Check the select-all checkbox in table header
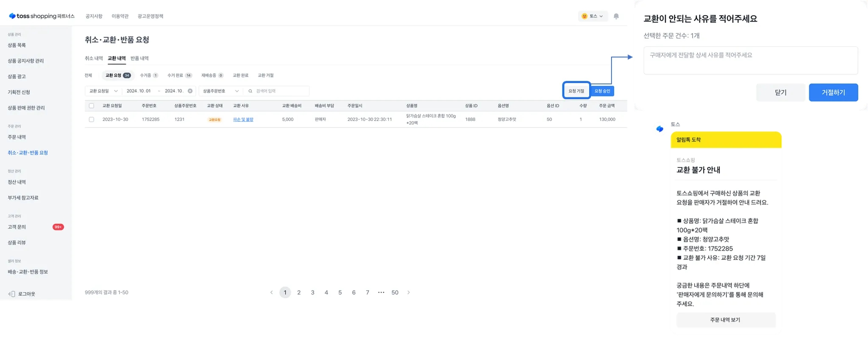 pos(92,106)
